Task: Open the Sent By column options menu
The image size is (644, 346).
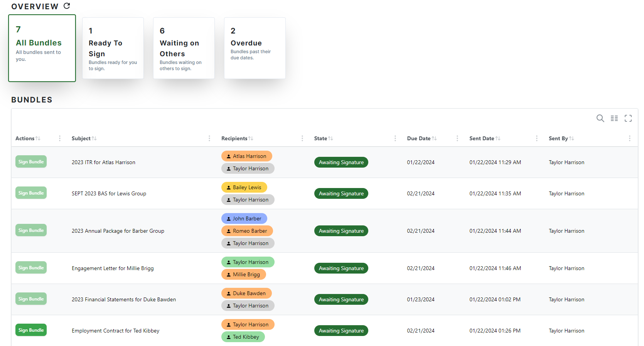Action: (630, 138)
